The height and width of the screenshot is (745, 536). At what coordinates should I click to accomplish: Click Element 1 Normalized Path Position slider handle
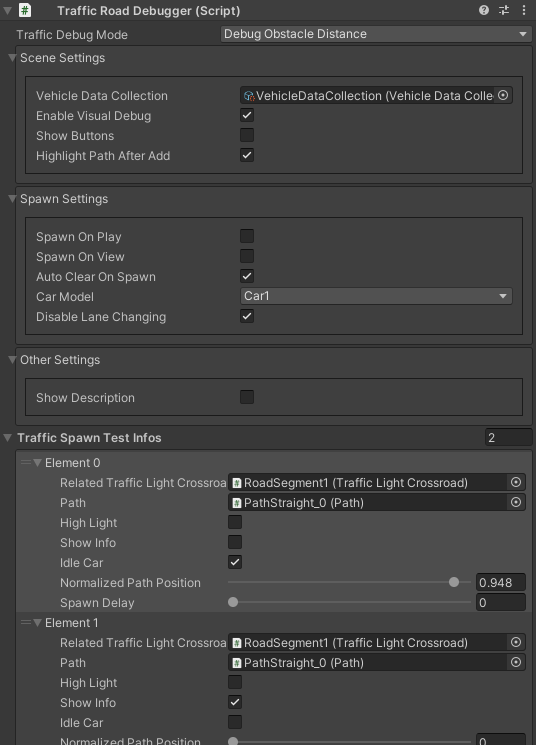(233, 741)
